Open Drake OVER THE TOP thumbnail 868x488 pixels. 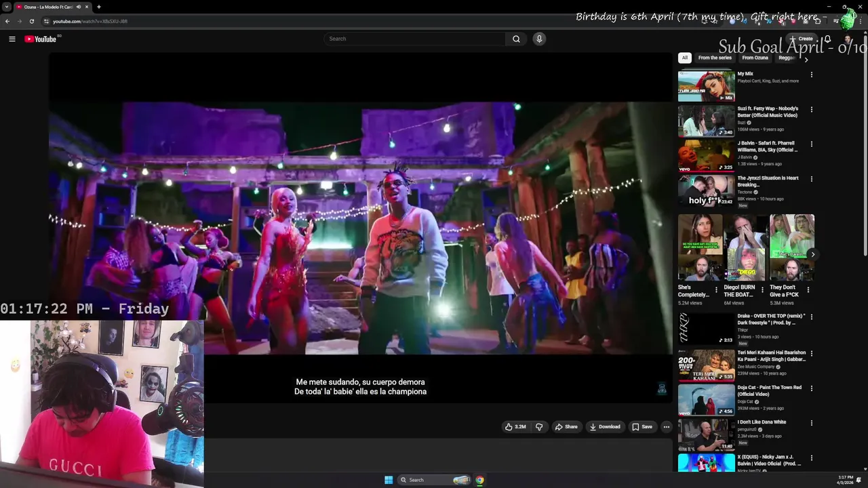pos(706,329)
